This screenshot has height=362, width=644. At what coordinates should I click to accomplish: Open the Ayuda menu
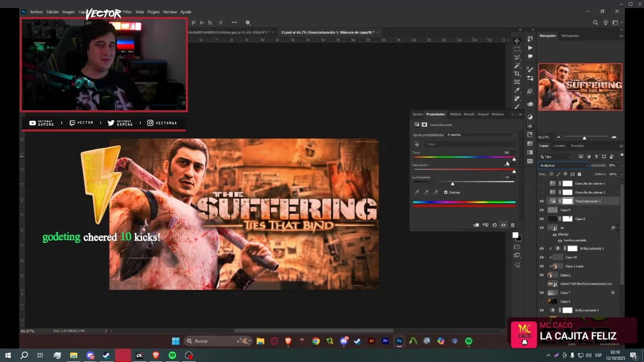186,12
